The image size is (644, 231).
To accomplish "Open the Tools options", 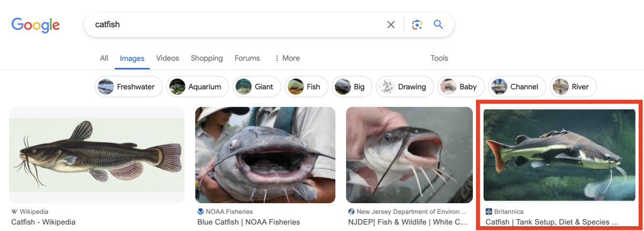I will (x=439, y=58).
